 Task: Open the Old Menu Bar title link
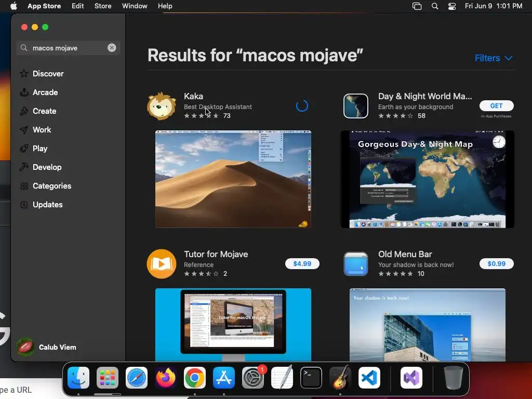pos(405,254)
